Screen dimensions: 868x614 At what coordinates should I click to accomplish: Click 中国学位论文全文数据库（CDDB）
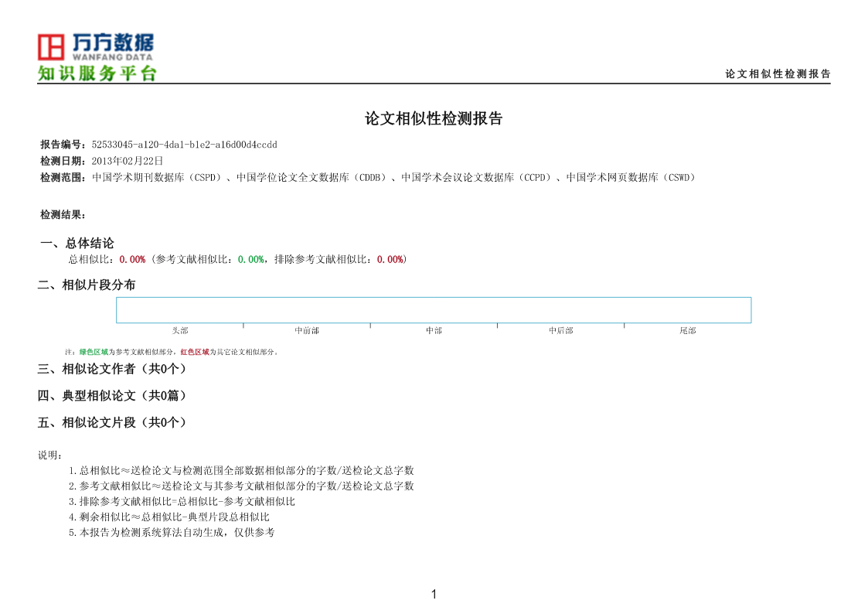click(x=311, y=178)
